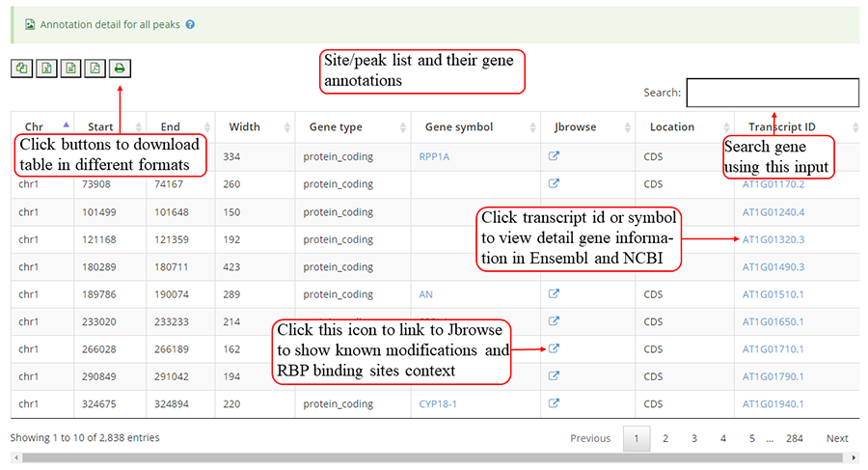868x470 pixels.
Task: Go to page 2 of results
Action: coord(665,438)
